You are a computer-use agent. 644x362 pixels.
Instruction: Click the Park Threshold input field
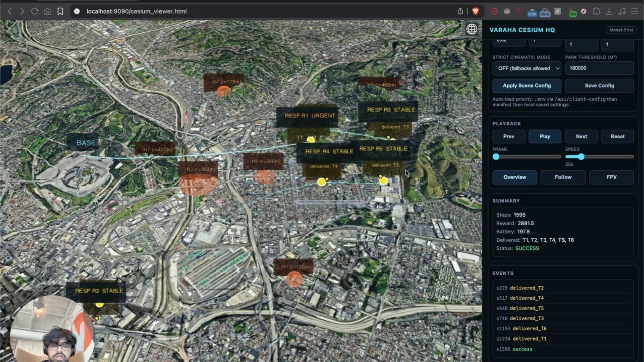pyautogui.click(x=599, y=68)
